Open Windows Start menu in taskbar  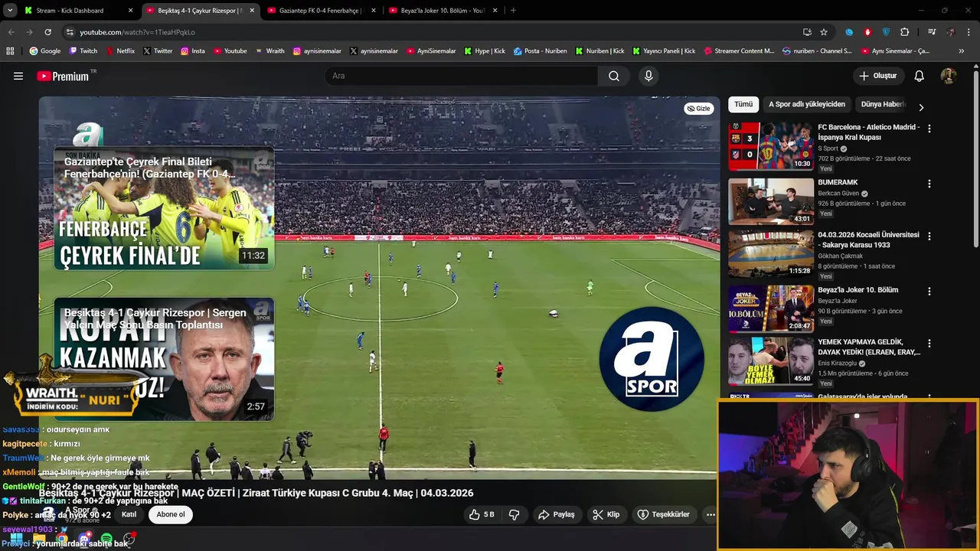coord(16,540)
